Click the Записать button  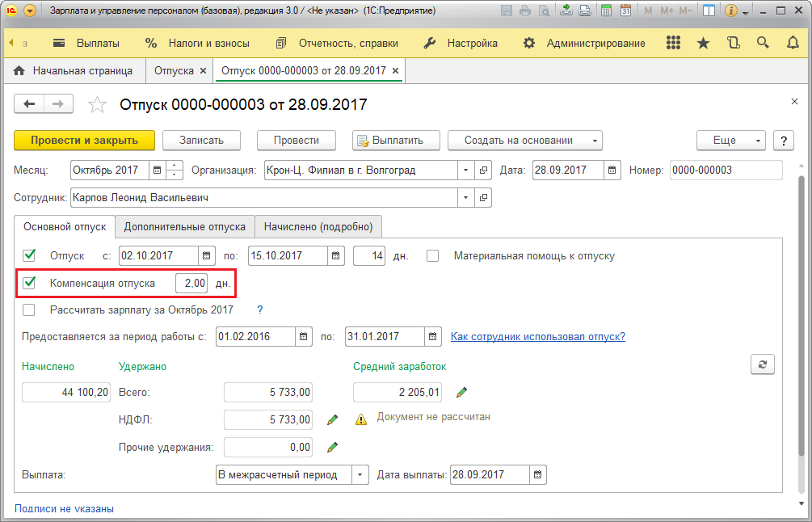pyautogui.click(x=201, y=141)
